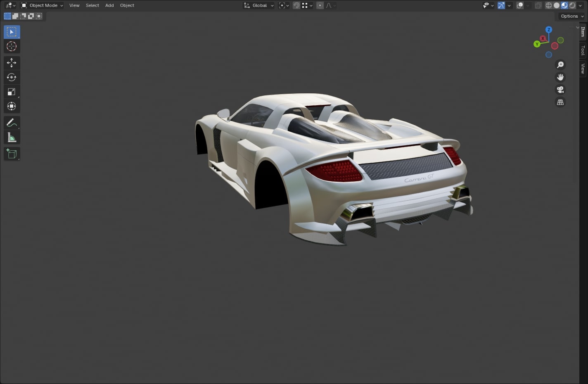Viewport: 588px width, 384px height.
Task: Open Global transform orientation dropdown
Action: tap(259, 5)
